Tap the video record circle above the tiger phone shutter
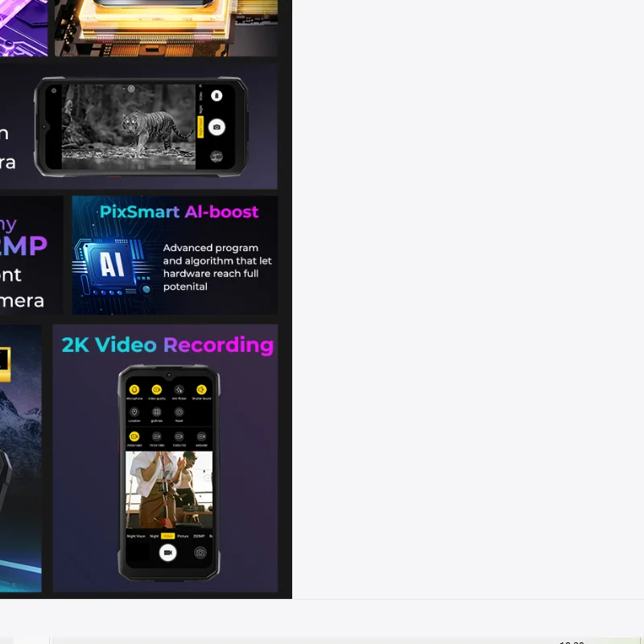This screenshot has height=644, width=644. click(217, 96)
